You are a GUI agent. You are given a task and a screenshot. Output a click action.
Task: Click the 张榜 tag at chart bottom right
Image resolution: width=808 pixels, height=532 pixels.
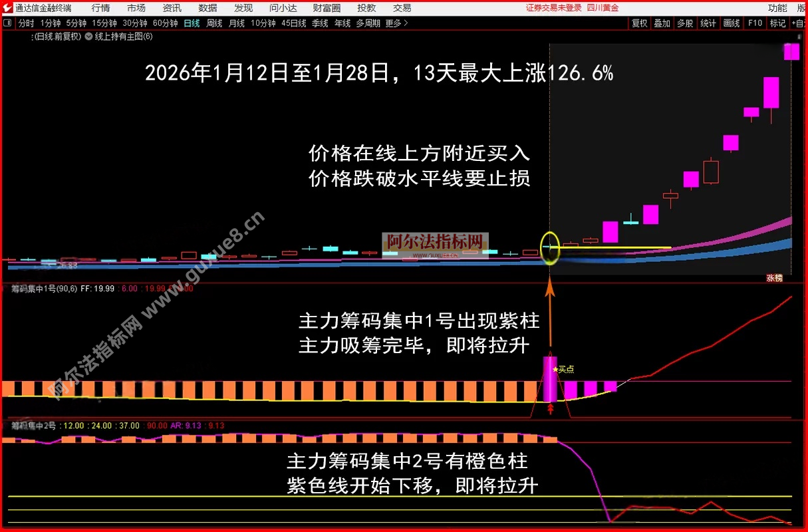(774, 277)
